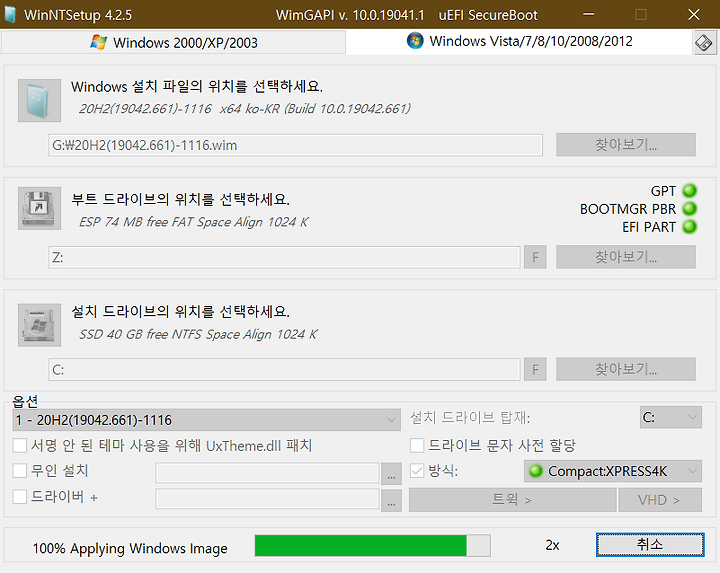The height and width of the screenshot is (573, 720).
Task: Switch to Windows Vista/7/8/10/2008/2012 tab
Action: (x=519, y=41)
